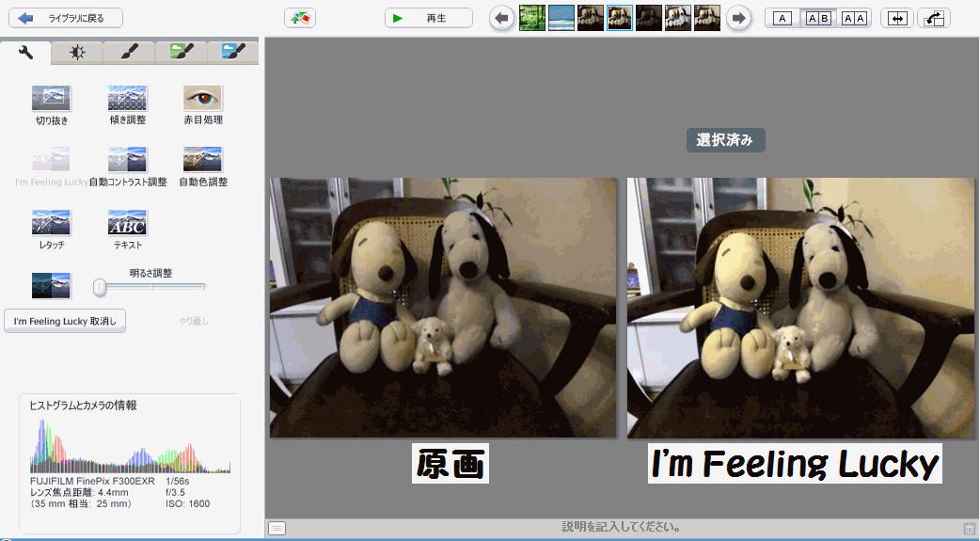This screenshot has height=541, width=980.
Task: Open the lighting adjustments tab (sun icon)
Action: [x=78, y=54]
